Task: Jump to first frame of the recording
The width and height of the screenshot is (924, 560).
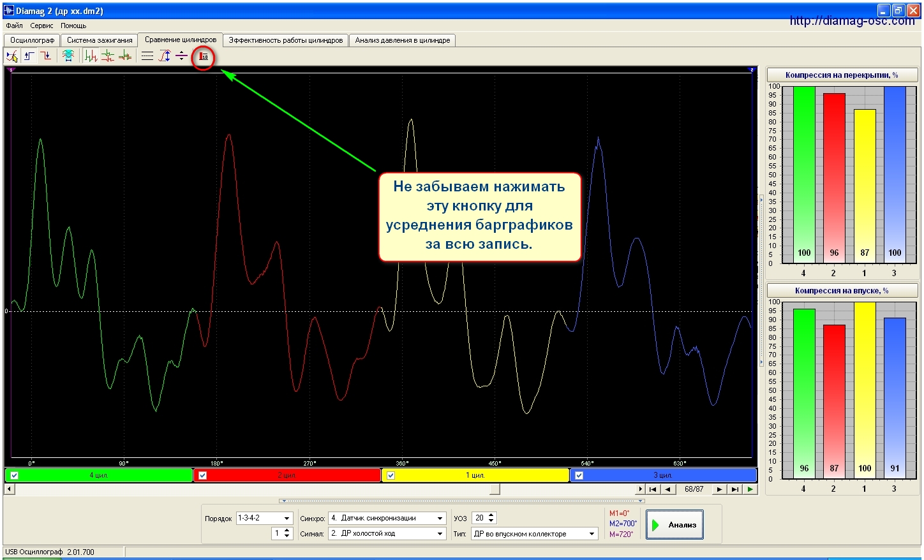Action: coord(652,489)
